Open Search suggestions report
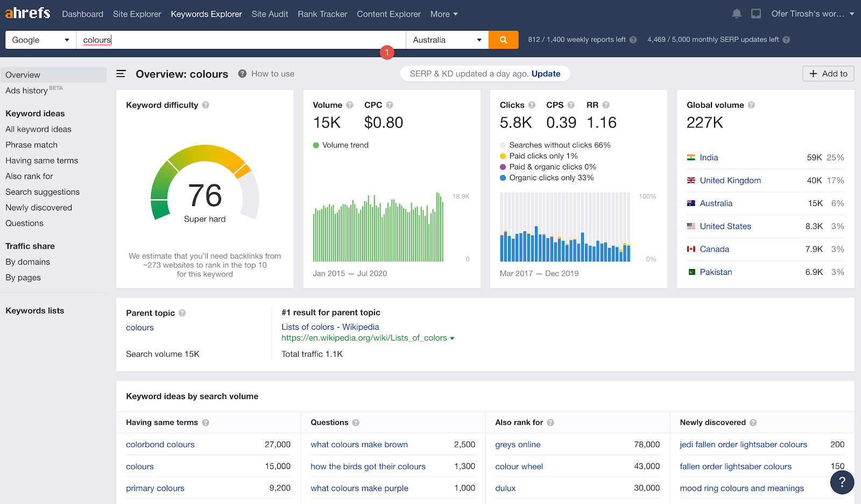 pos(43,192)
